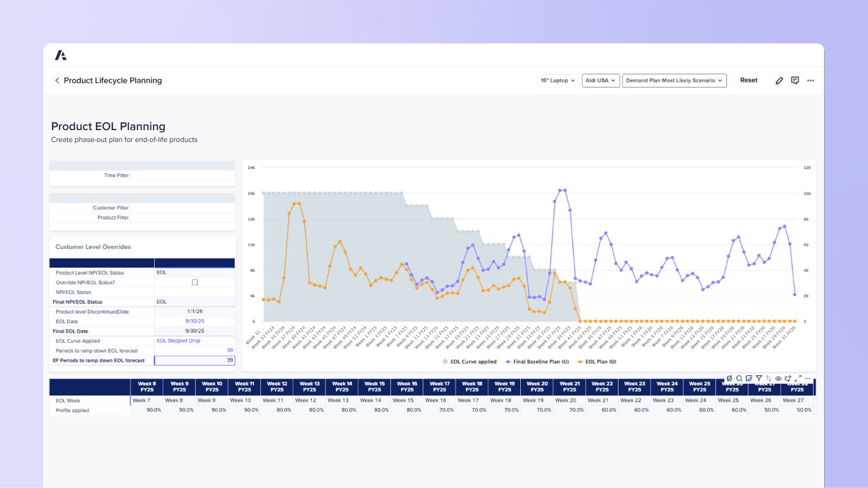
Task: Open the show/hide columns eye icon
Action: 778,378
